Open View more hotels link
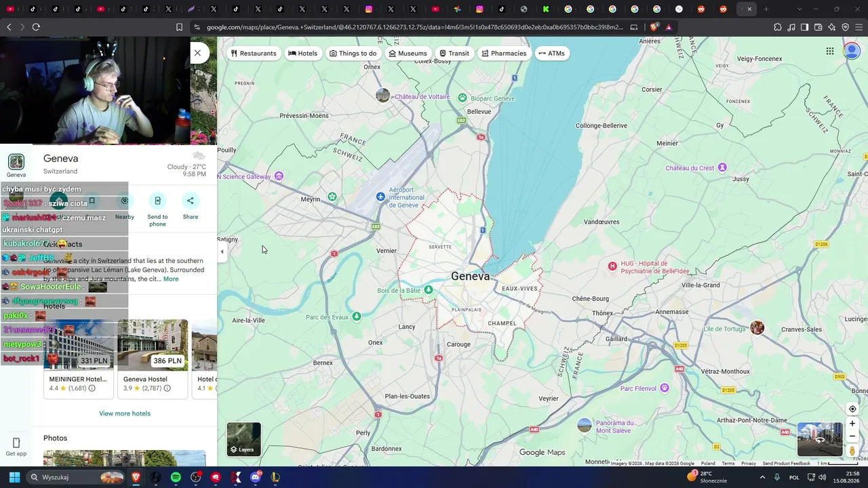The image size is (868, 488). [125, 413]
